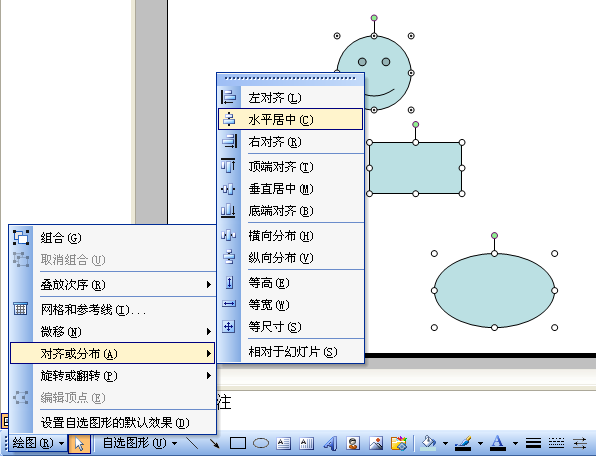Select the Line drawing tool
This screenshot has width=596, height=456.
pyautogui.click(x=192, y=443)
